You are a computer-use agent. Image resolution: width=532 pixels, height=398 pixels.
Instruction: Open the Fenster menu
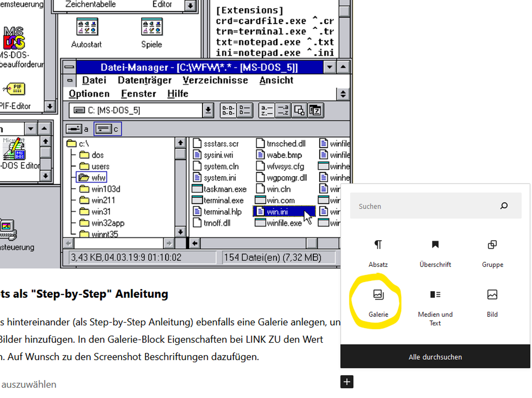pyautogui.click(x=139, y=94)
